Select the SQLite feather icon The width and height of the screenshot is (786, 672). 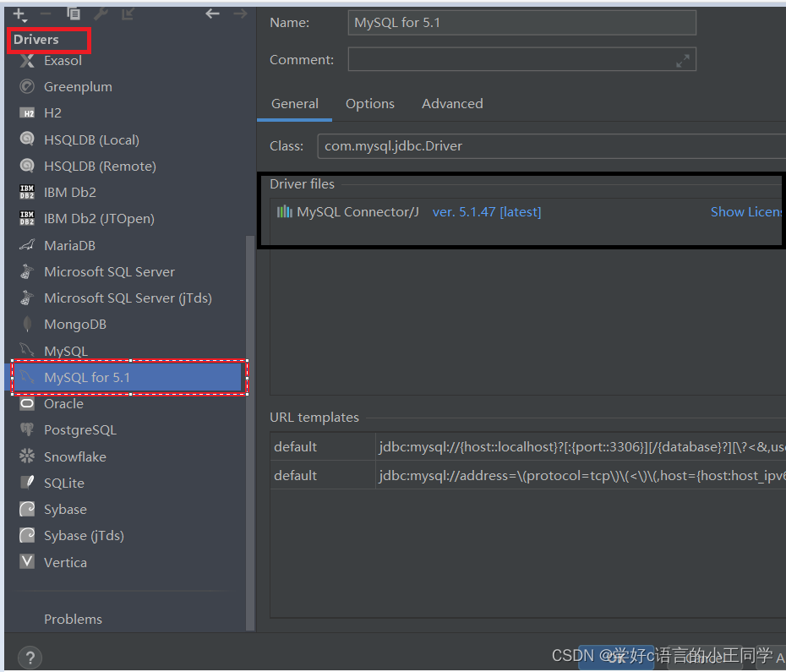click(x=27, y=483)
